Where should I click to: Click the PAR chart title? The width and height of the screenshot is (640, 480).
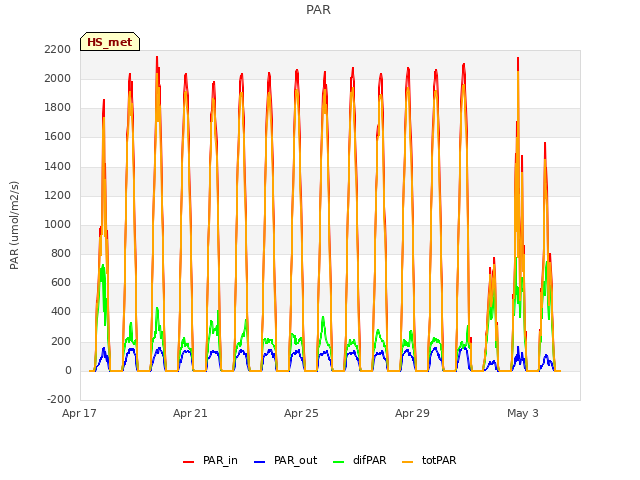pyautogui.click(x=318, y=10)
